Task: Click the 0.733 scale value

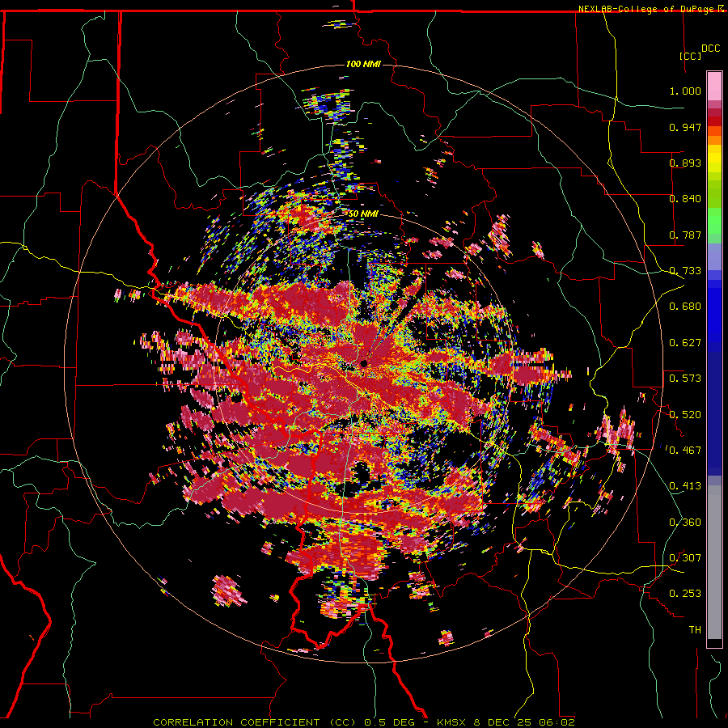Action: [685, 271]
